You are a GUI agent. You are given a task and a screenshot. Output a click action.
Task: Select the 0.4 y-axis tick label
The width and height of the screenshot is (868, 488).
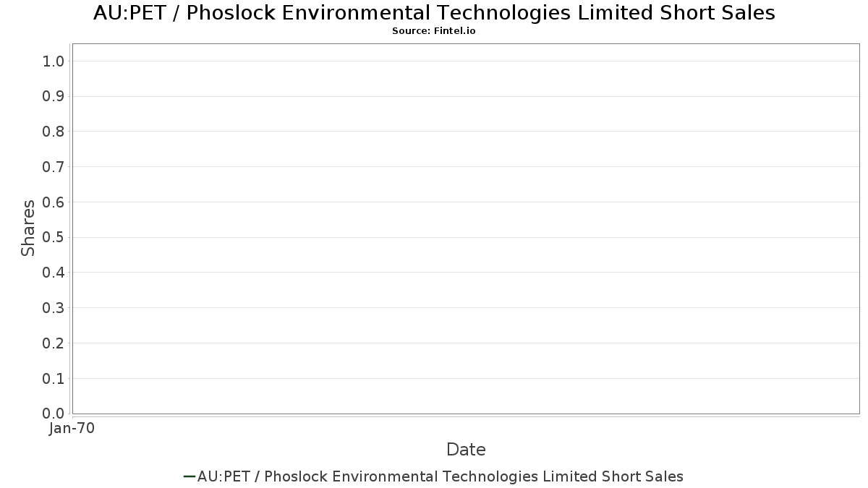coord(54,273)
